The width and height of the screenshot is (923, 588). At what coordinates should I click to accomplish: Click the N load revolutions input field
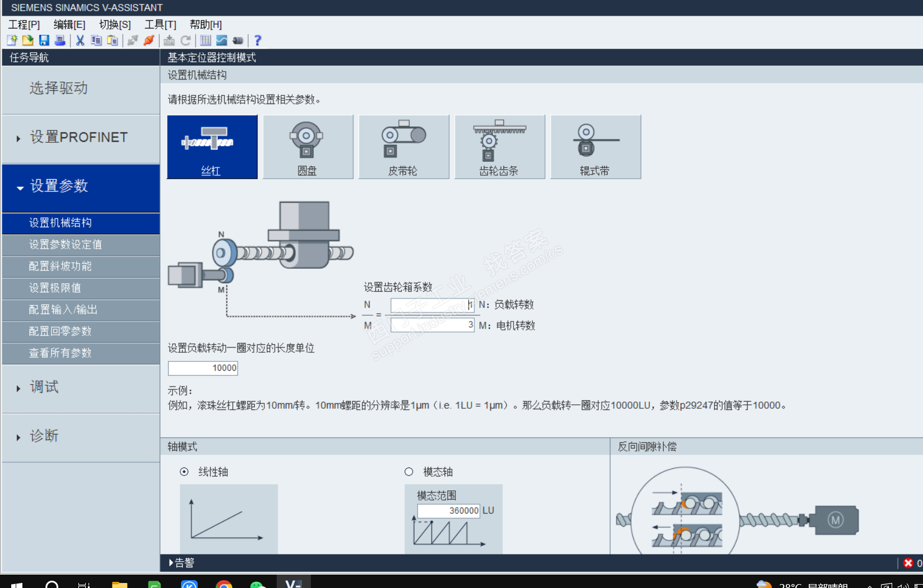tap(432, 305)
